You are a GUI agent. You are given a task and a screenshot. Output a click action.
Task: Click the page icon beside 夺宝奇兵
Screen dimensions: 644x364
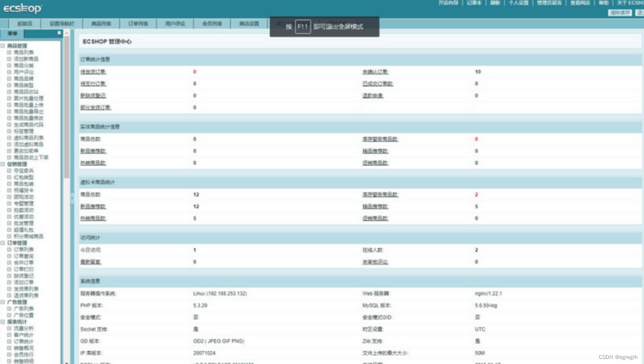click(9, 171)
